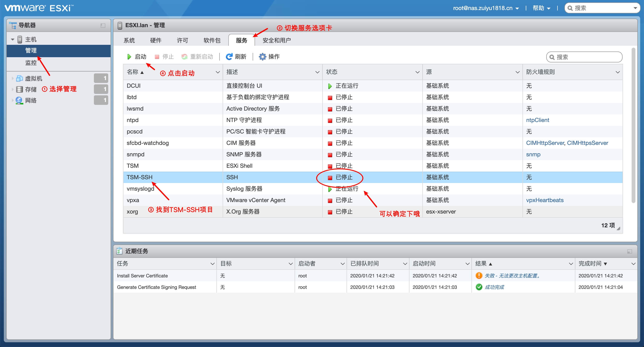Open the Help dropdown menu
644x347 pixels.
coord(541,8)
